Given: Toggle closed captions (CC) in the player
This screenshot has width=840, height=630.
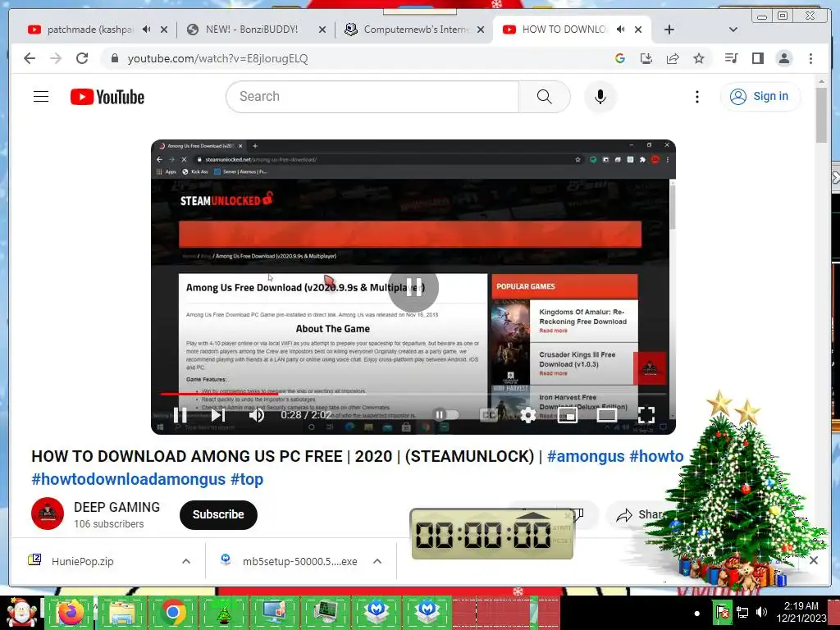Looking at the screenshot, I should pos(489,414).
